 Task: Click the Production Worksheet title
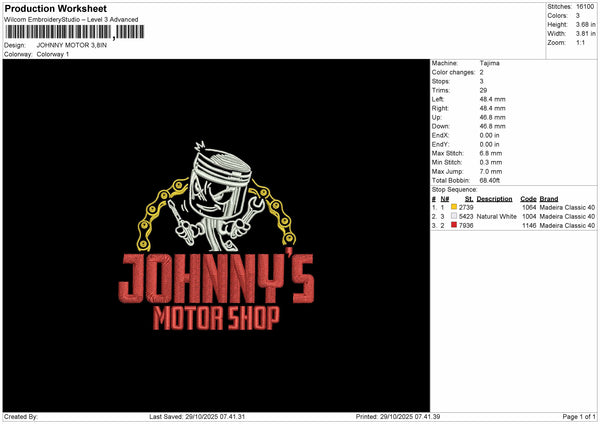[55, 9]
